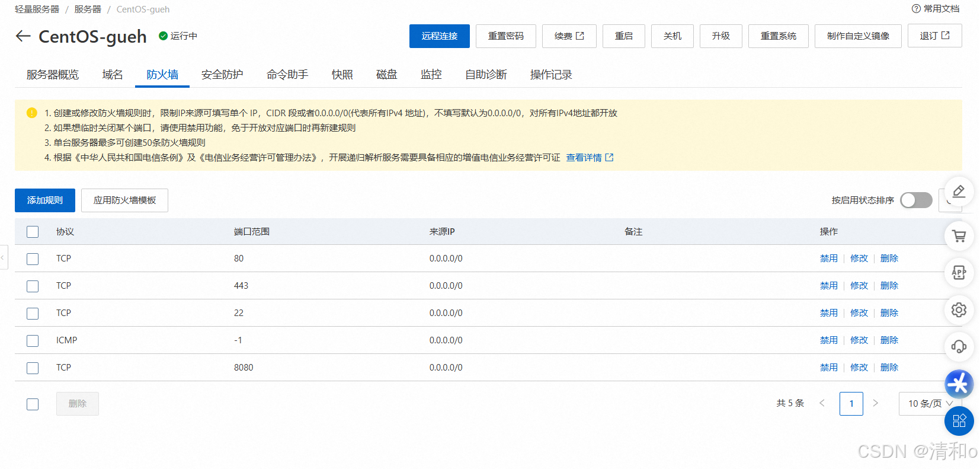Click the 重启 button
Image resolution: width=980 pixels, height=469 pixels.
point(624,36)
